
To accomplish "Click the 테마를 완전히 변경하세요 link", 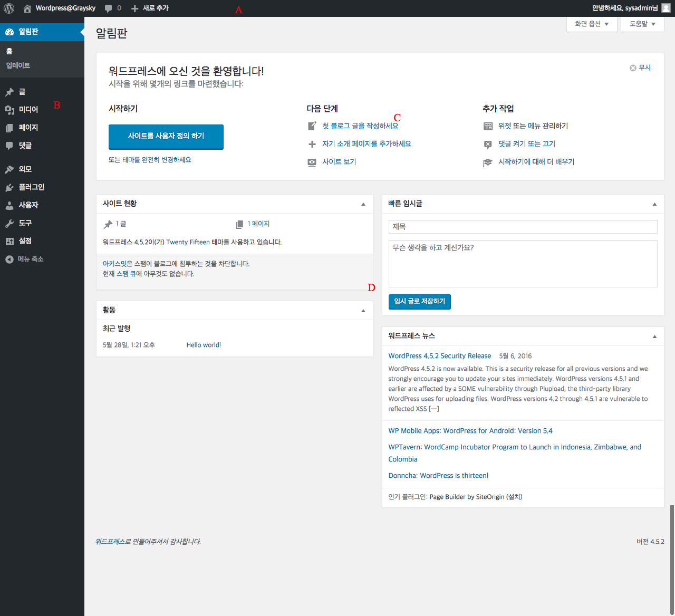I will [157, 160].
